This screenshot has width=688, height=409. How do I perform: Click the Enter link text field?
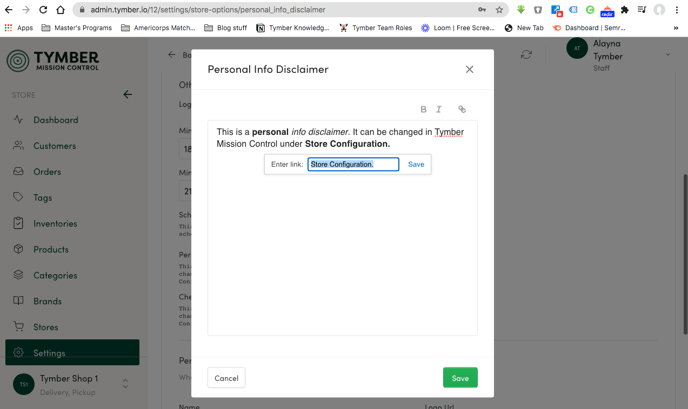coord(353,164)
